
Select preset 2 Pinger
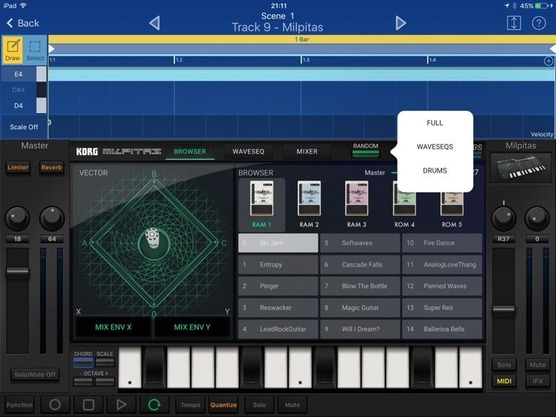(x=278, y=286)
